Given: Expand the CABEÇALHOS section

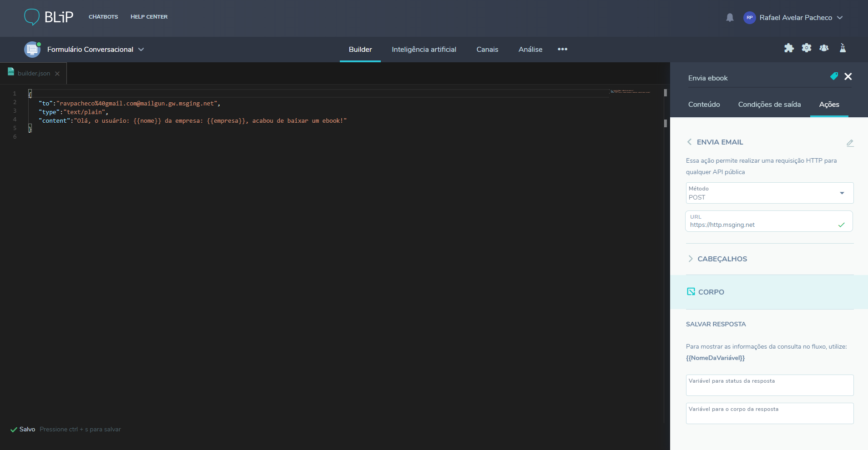Looking at the screenshot, I should tap(769, 259).
